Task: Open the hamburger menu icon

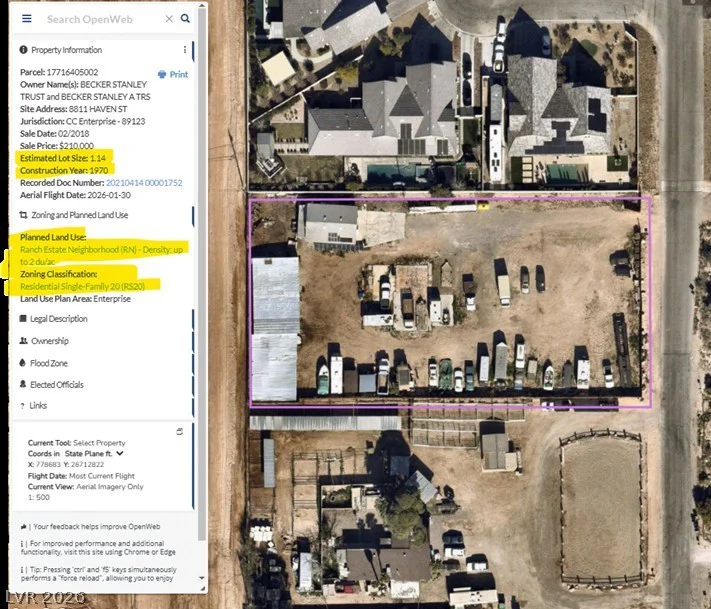Action: [27, 19]
